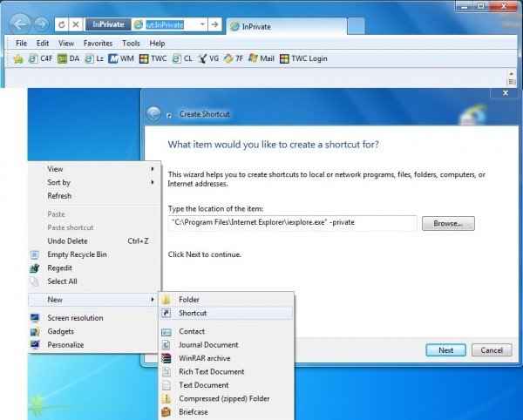The height and width of the screenshot is (420, 523).
Task: Click the Browse... button
Action: [x=448, y=223]
